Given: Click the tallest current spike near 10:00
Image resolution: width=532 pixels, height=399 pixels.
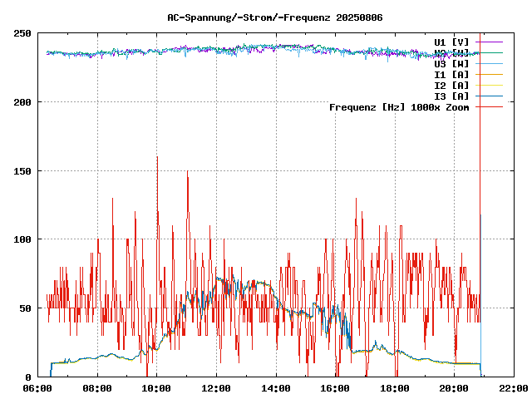Looking at the screenshot, I should tap(157, 158).
